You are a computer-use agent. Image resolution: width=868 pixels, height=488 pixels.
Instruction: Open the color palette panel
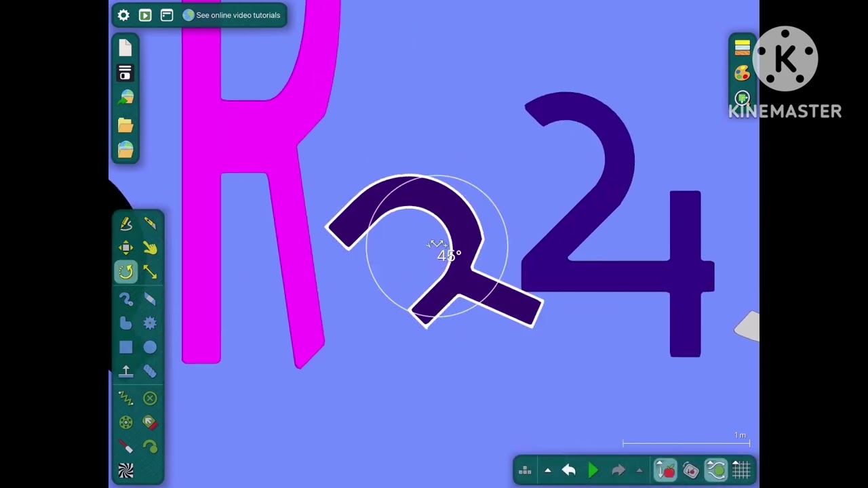coord(743,73)
